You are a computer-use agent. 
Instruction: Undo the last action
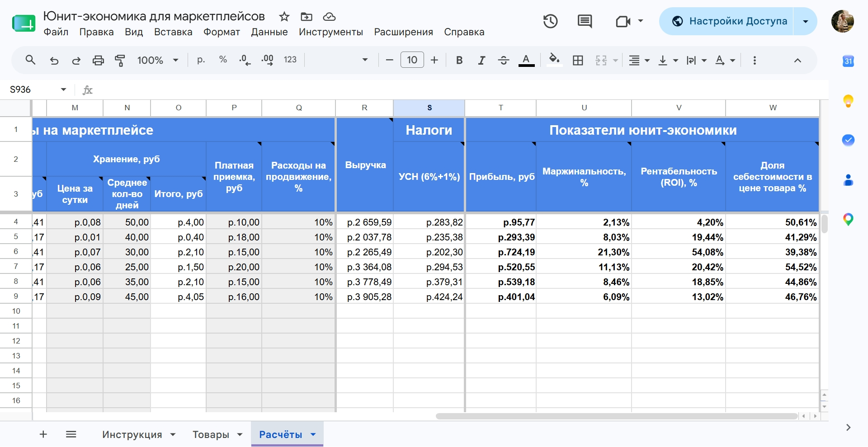pos(54,60)
